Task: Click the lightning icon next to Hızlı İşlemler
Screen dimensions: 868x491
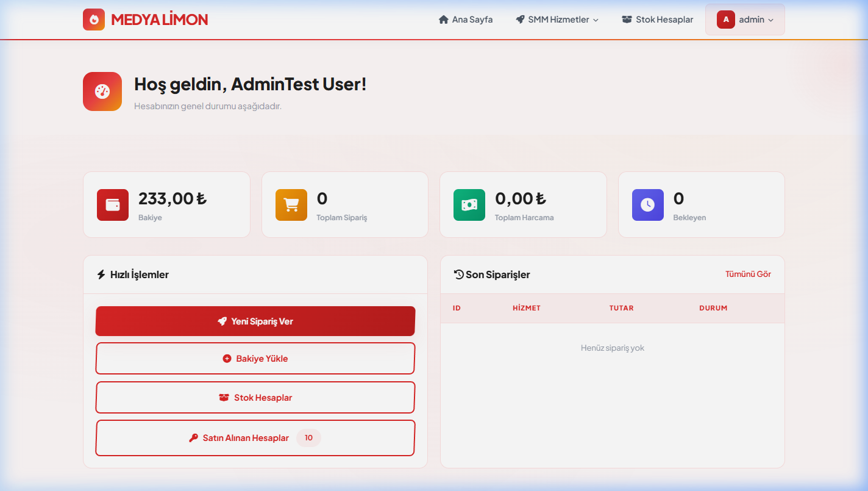Action: pyautogui.click(x=101, y=274)
